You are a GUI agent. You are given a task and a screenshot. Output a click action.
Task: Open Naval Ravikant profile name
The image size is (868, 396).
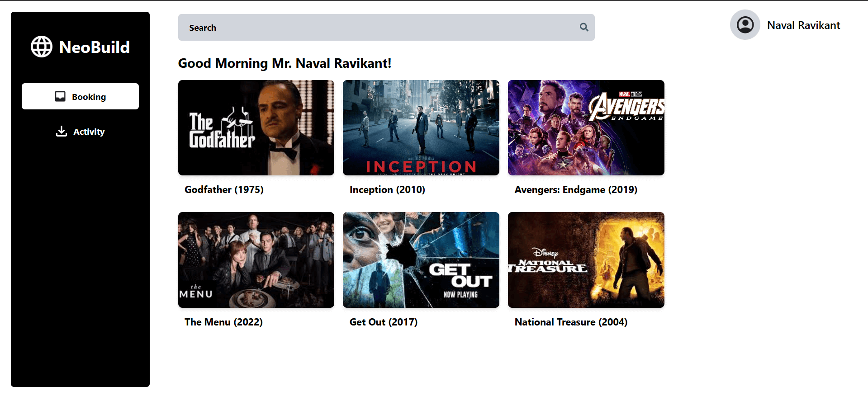[x=803, y=25]
